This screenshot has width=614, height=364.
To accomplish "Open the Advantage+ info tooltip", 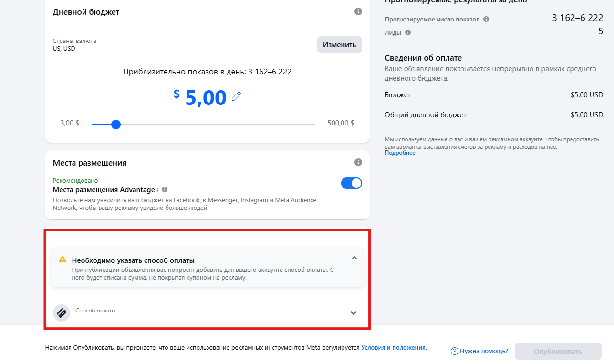I will click(165, 189).
